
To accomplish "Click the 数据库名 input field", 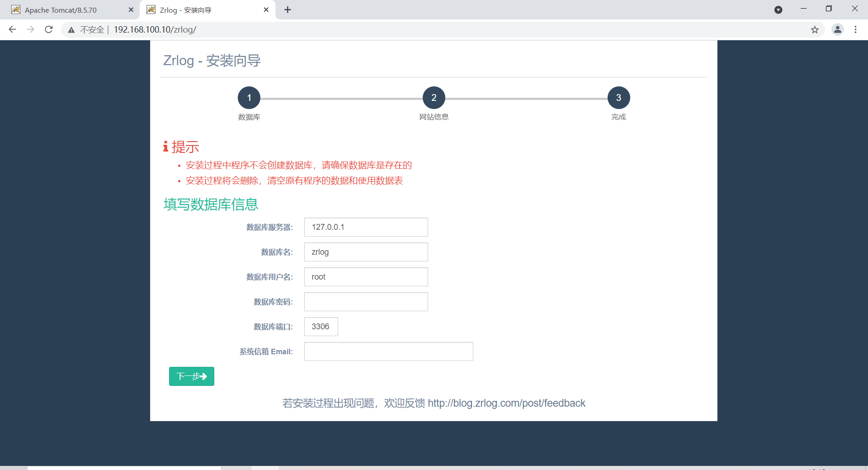I will click(366, 252).
